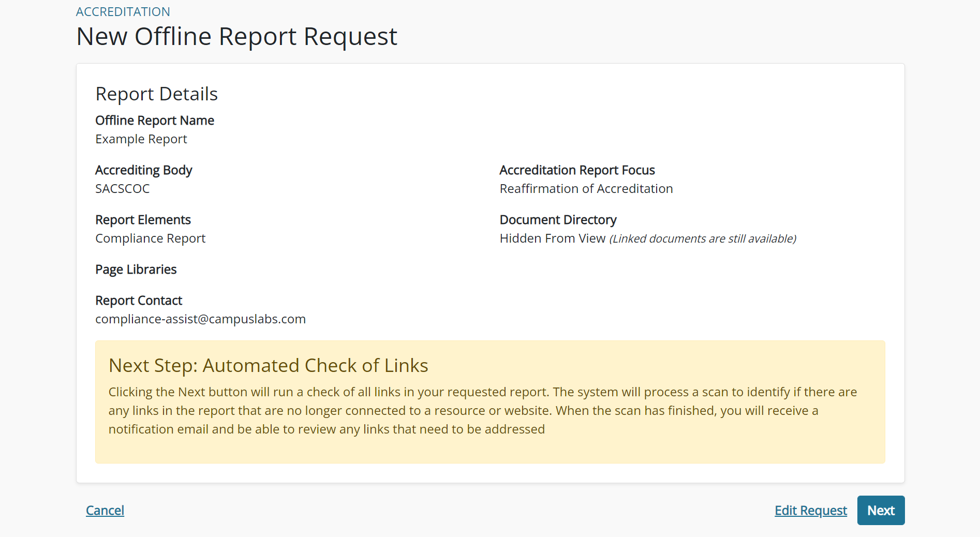Click the compliance-assist@campuslabs.com email address
980x537 pixels.
200,319
